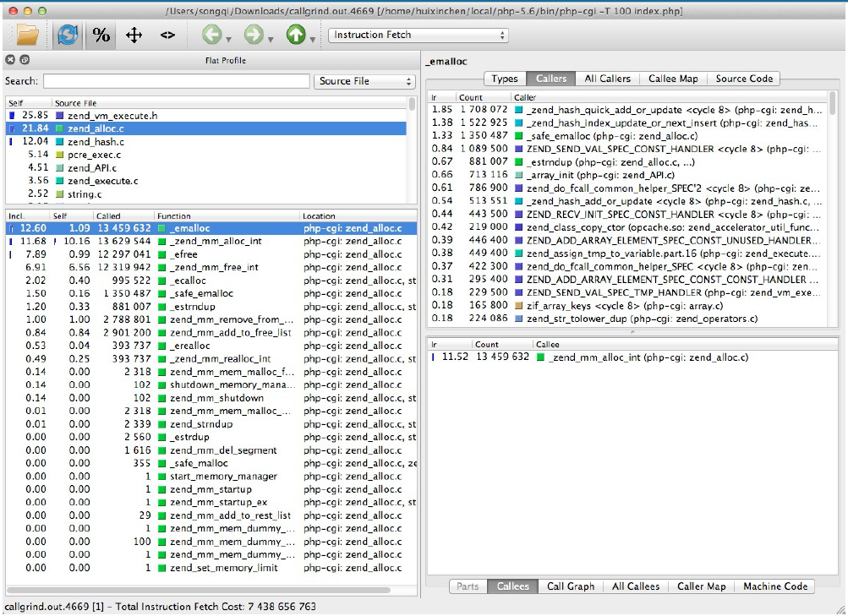Toggle the angle-brackets shorten templates button
The width and height of the screenshot is (848, 616).
(167, 35)
